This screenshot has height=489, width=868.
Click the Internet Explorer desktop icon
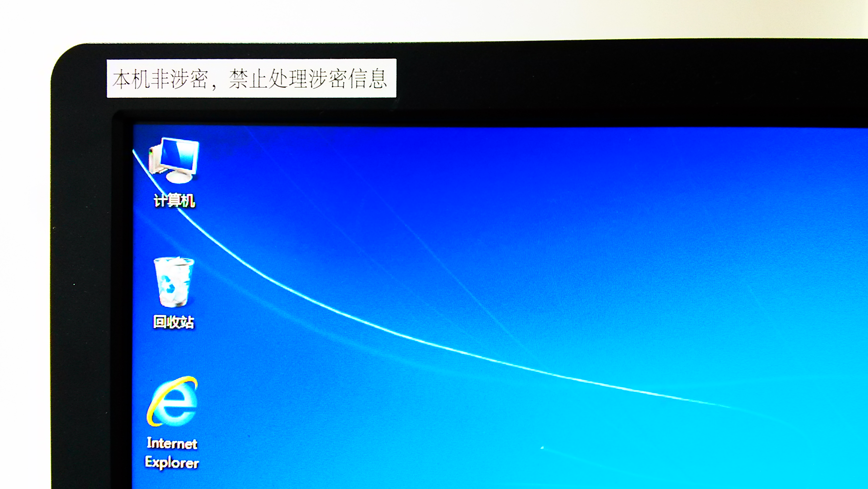point(172,402)
